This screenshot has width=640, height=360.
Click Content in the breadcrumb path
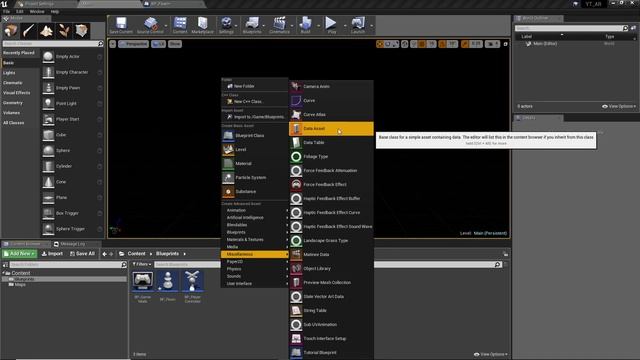click(x=136, y=253)
